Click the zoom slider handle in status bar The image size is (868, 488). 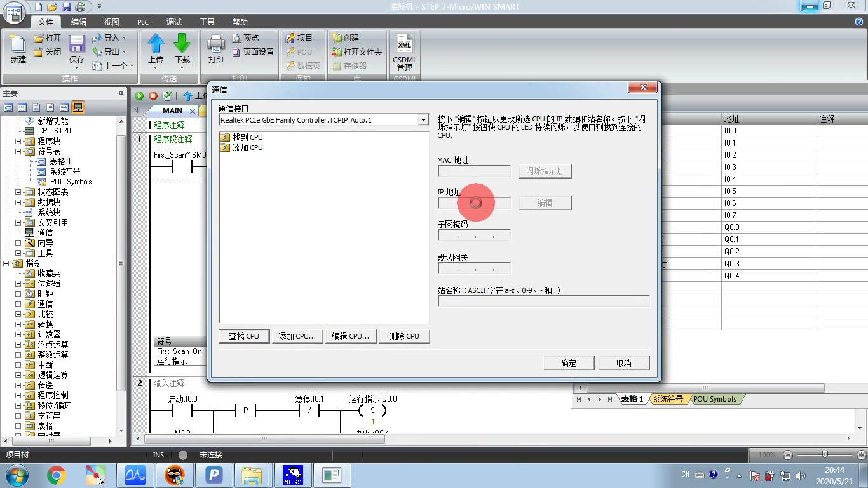click(825, 455)
